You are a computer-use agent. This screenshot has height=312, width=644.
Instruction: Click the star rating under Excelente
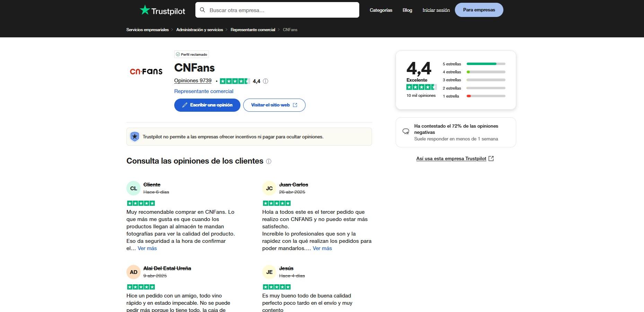421,87
